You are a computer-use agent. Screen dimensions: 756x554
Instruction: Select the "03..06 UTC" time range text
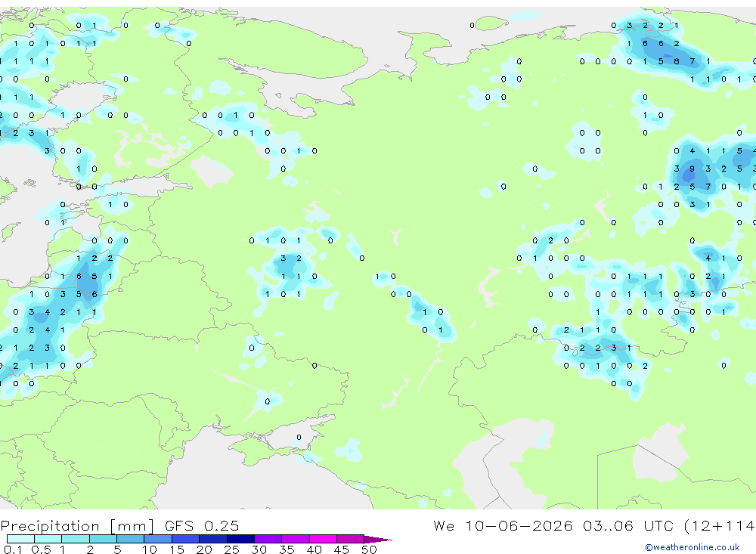628,525
